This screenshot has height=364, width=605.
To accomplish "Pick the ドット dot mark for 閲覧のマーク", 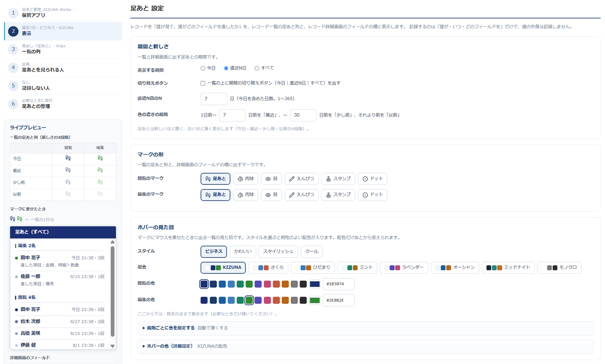I will point(373,179).
